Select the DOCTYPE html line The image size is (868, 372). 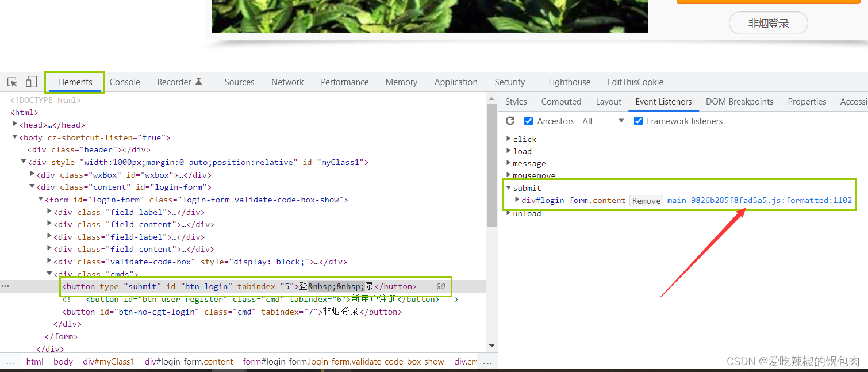coord(45,100)
